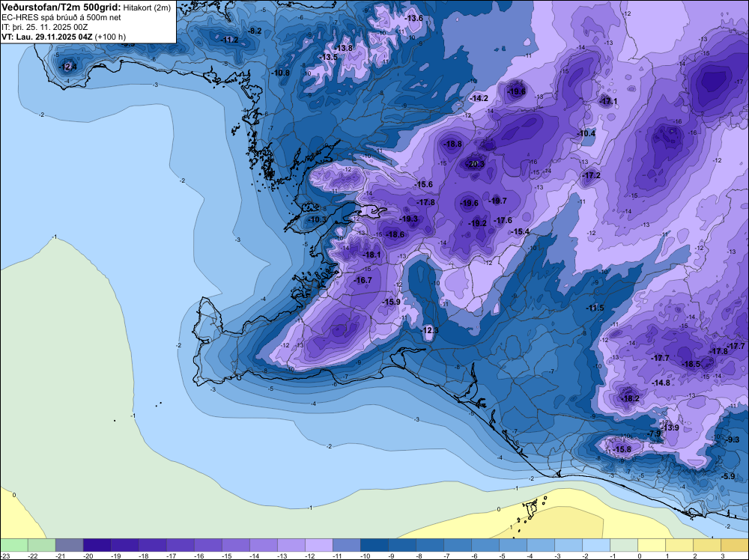Click the -10.8 temperature label

280,73
